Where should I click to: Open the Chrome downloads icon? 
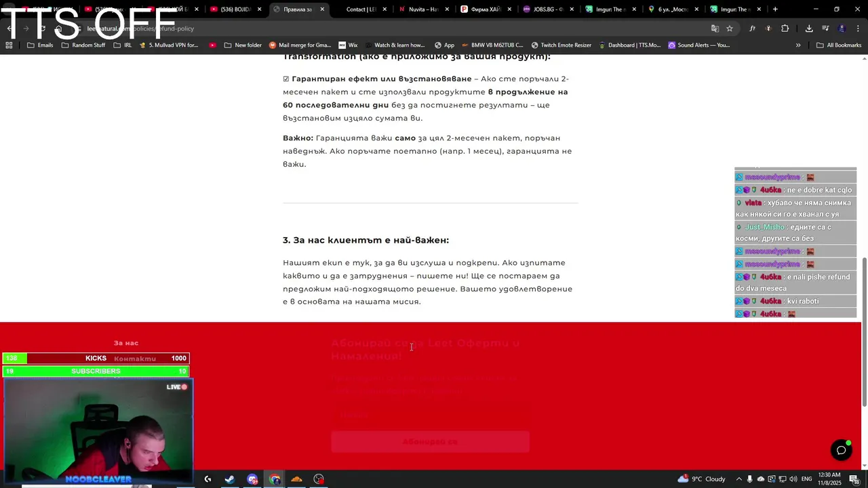(x=809, y=28)
